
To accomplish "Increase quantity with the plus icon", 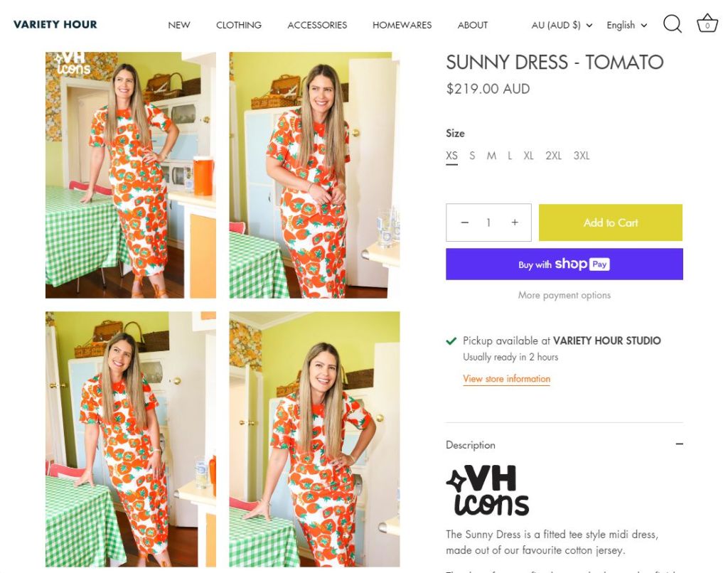I will click(515, 223).
